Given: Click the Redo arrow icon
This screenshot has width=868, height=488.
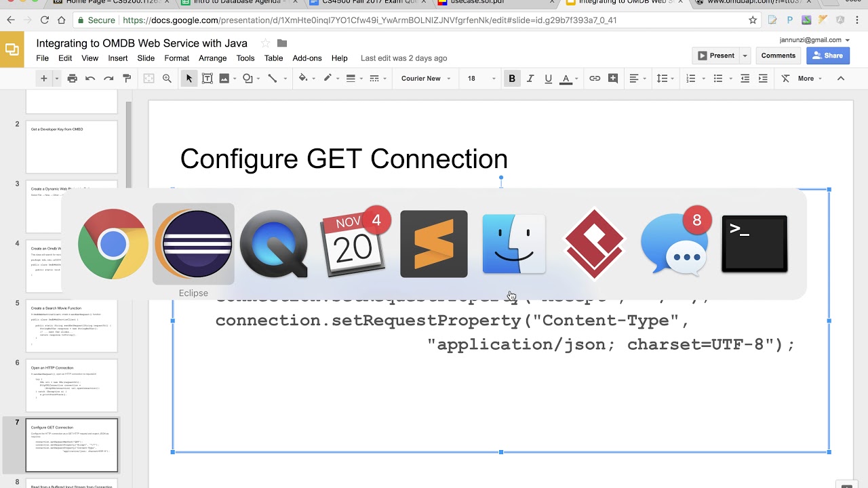Looking at the screenshot, I should 108,79.
